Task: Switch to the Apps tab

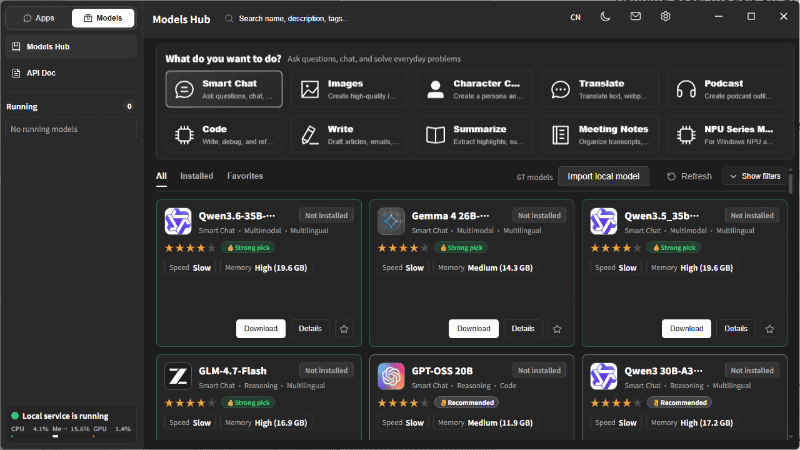Action: [x=39, y=18]
